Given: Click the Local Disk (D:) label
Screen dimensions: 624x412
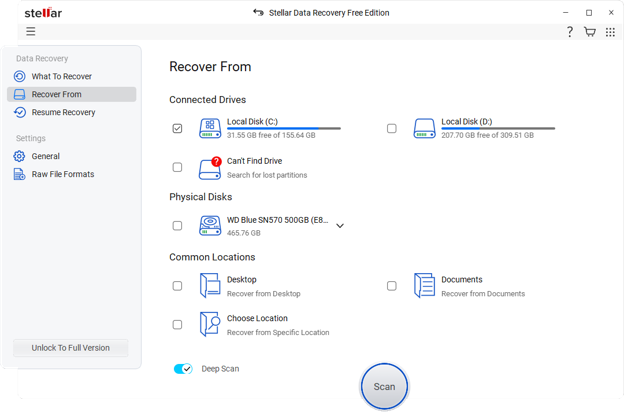Looking at the screenshot, I should click(467, 121).
